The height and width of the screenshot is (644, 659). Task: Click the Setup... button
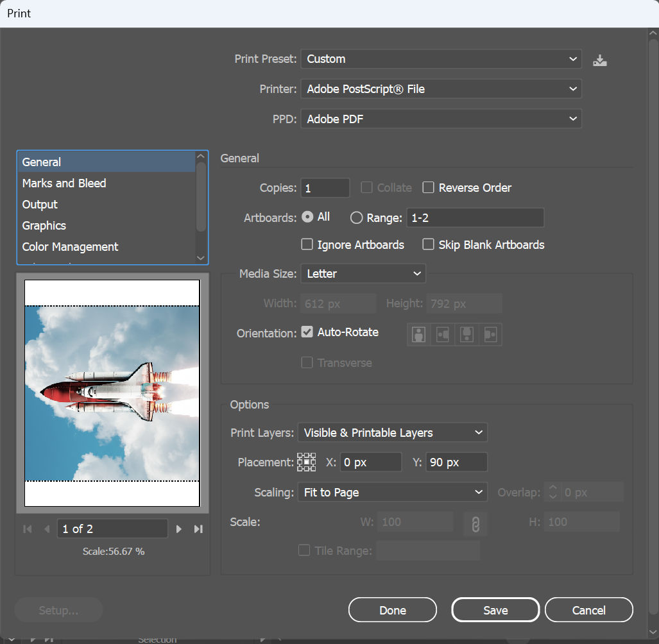[x=58, y=610]
